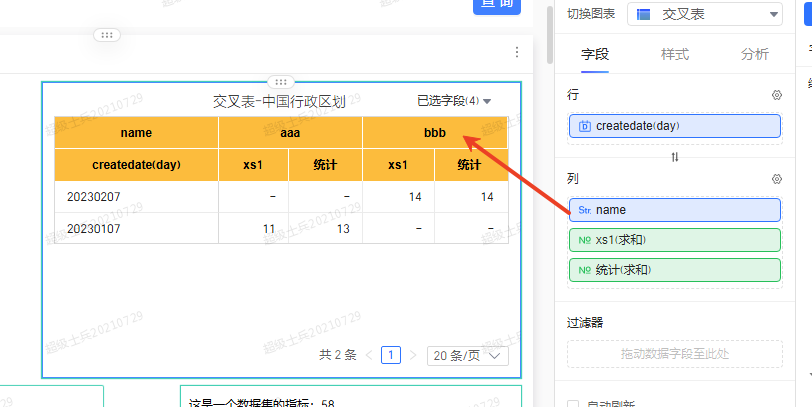Viewport: 812px width, 407px height.
Task: Click the swap rows and columns icon
Action: point(675,157)
